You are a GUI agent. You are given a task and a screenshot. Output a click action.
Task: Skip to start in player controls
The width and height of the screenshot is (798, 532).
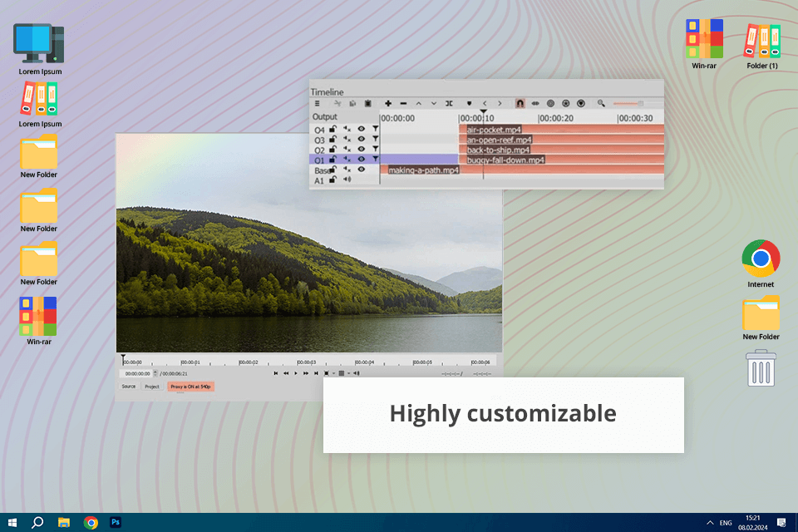pos(276,374)
